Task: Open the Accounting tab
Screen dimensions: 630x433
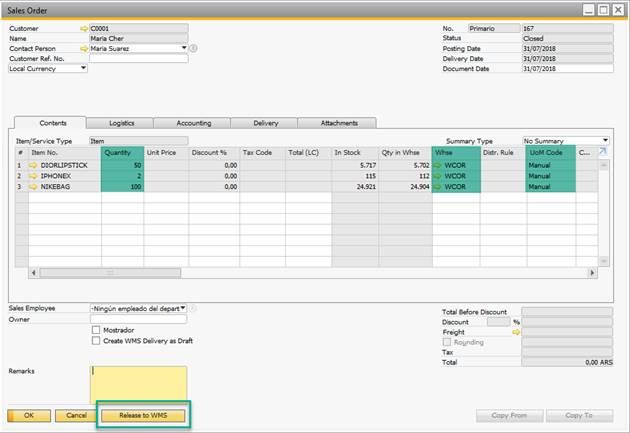Action: pos(194,123)
